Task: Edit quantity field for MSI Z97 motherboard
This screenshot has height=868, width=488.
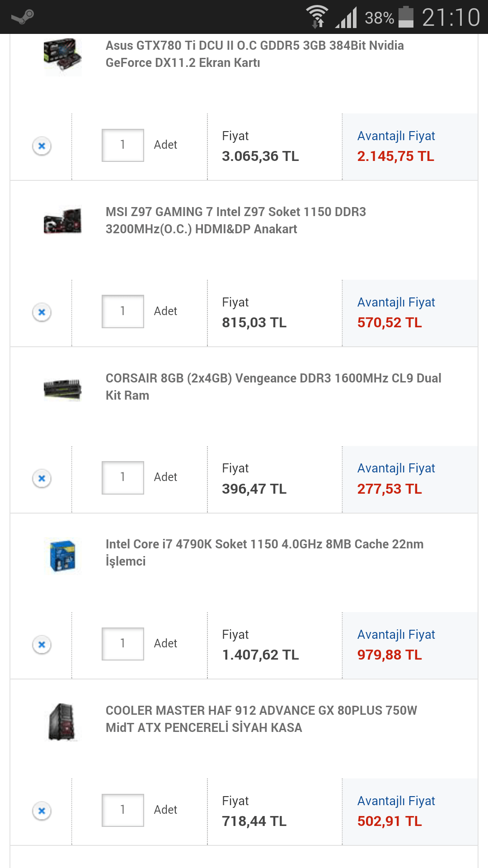Action: click(122, 311)
